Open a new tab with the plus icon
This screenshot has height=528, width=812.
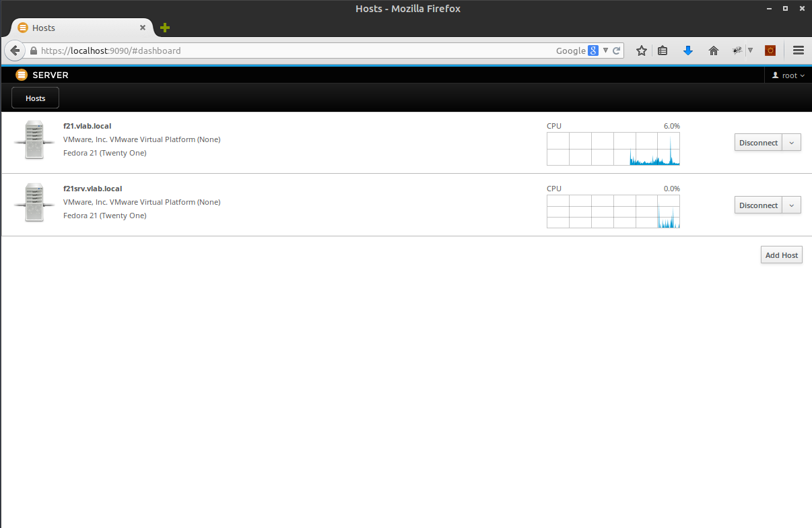click(165, 28)
